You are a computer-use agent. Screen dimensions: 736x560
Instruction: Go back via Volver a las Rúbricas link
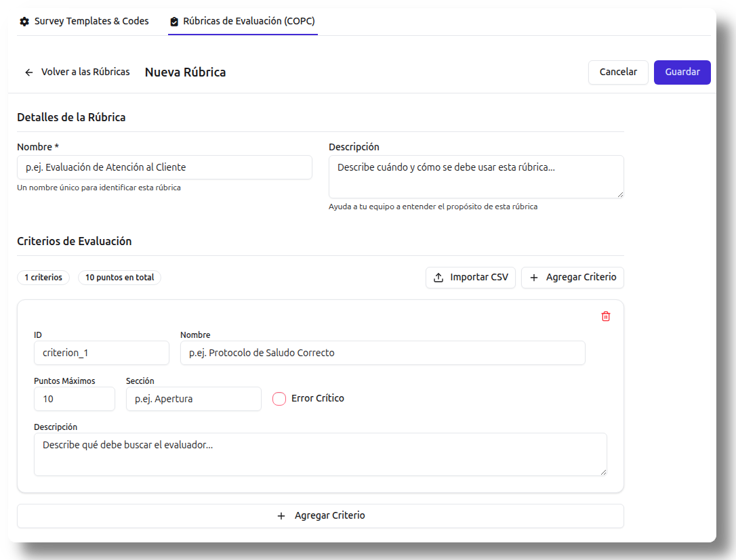point(85,72)
